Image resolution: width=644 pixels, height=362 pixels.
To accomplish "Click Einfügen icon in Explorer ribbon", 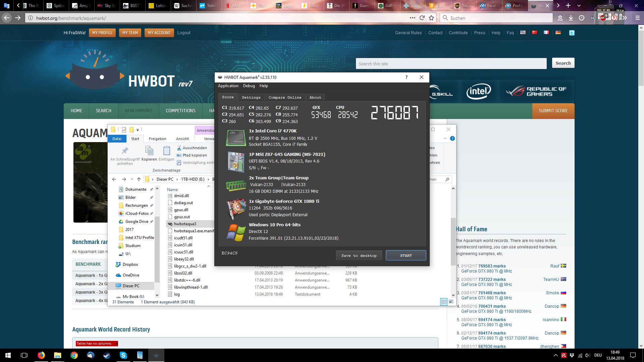I will [166, 153].
